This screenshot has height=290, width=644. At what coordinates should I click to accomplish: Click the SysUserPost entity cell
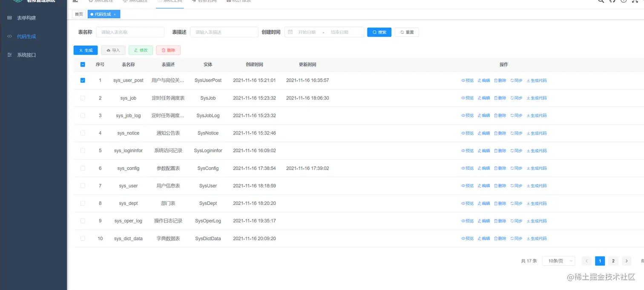click(208, 80)
